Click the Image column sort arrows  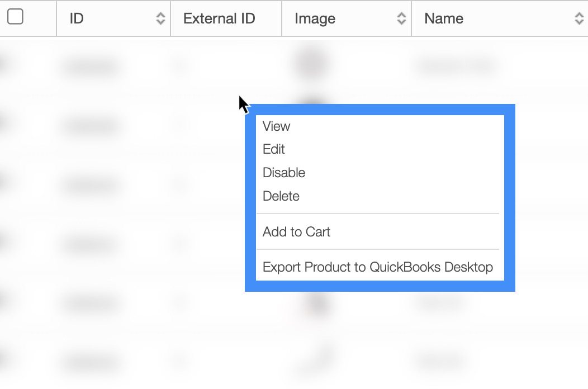pos(401,18)
